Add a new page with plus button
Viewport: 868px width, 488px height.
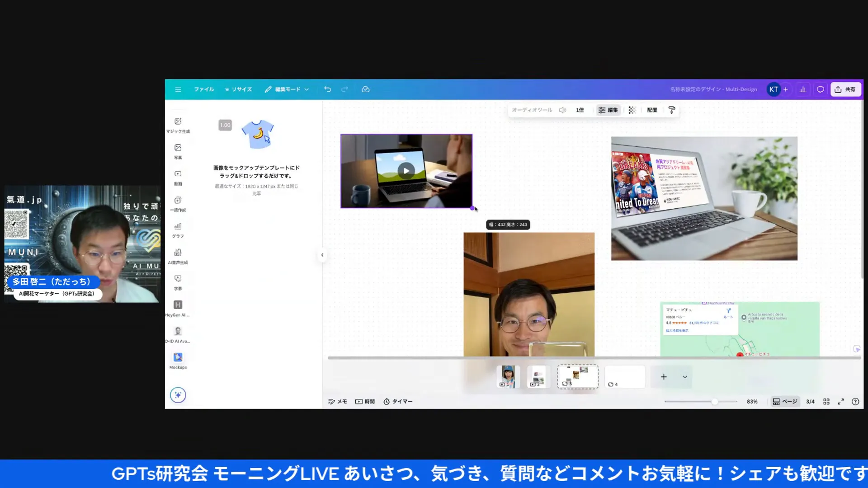(664, 376)
